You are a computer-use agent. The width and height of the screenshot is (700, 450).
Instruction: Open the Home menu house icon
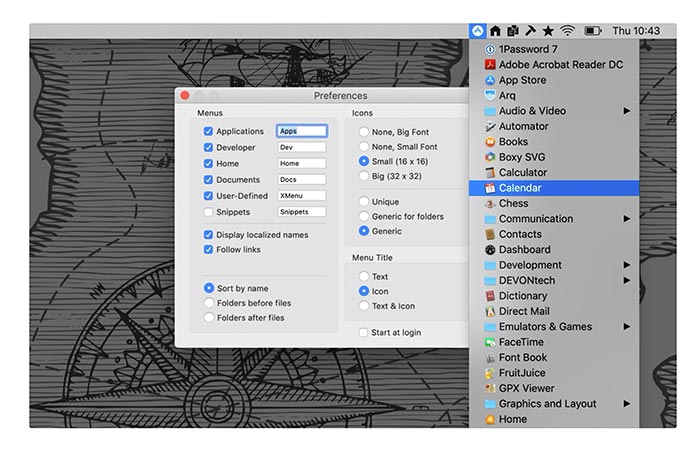point(495,31)
